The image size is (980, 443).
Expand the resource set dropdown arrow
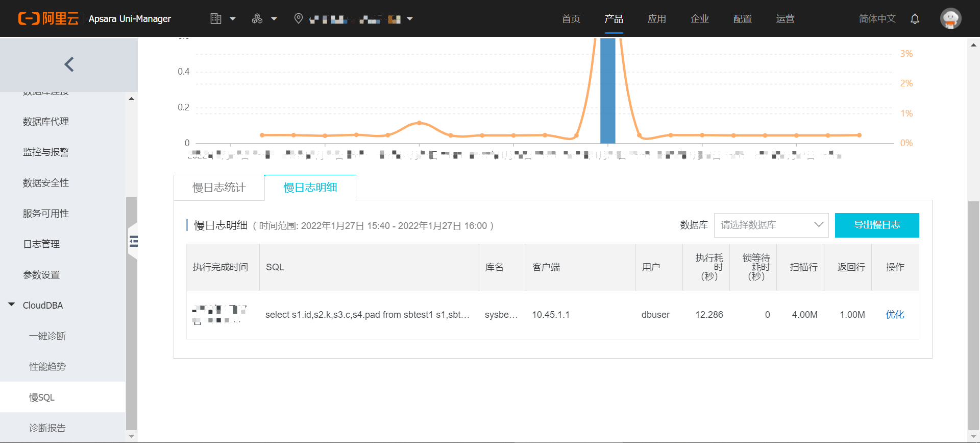274,19
